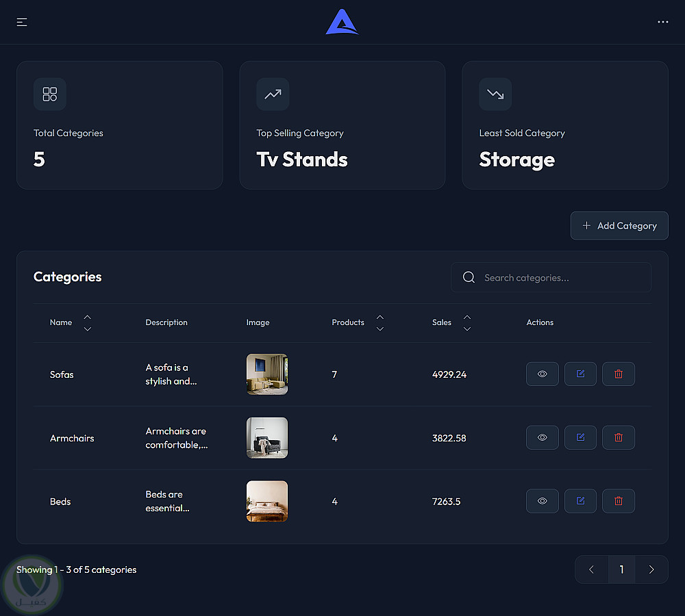The height and width of the screenshot is (616, 685).
Task: Click the Least Sold trending-down icon
Action: pyautogui.click(x=495, y=94)
